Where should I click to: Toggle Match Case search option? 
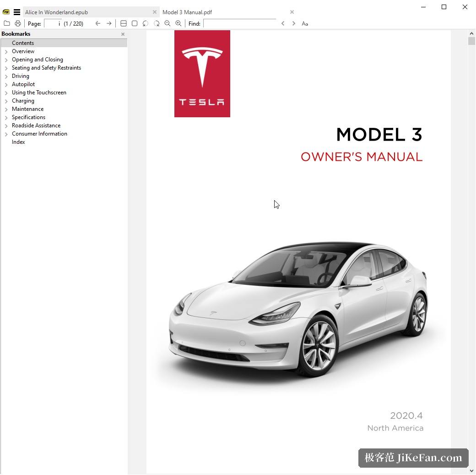(x=305, y=23)
